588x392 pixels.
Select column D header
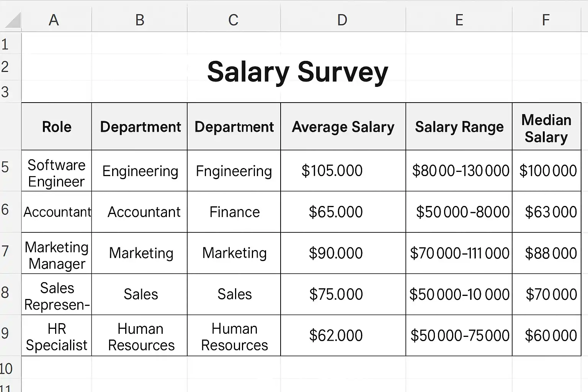pos(342,20)
